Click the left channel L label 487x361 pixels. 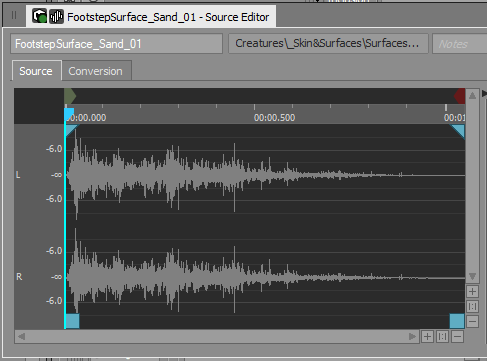click(x=18, y=175)
